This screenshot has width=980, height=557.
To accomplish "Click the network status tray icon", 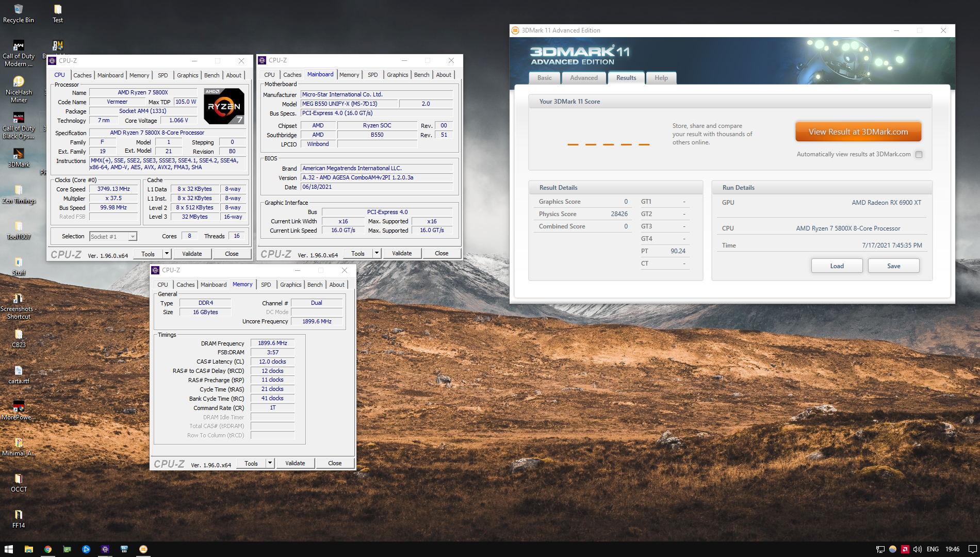I will 880,549.
